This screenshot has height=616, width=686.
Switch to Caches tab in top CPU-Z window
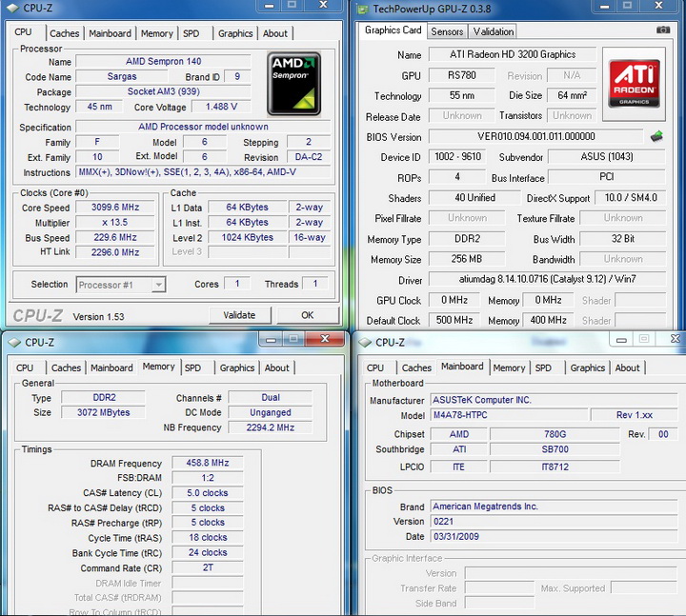[x=65, y=33]
